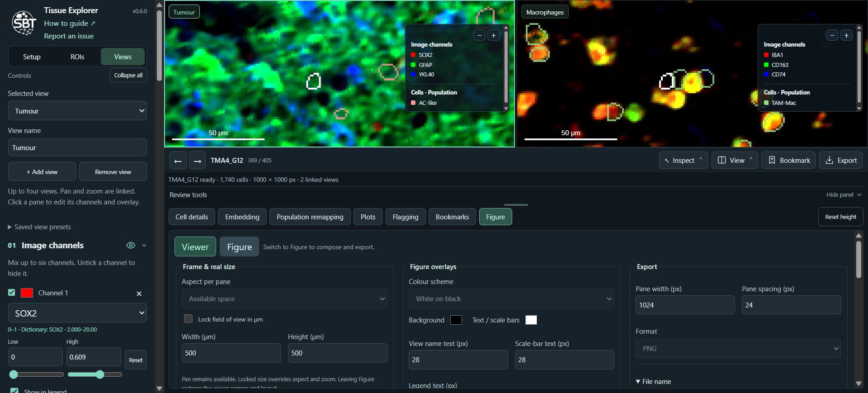Screen dimensions: 868x393
Task: Zoom out Tumour legend with minus button
Action: pyautogui.click(x=479, y=35)
